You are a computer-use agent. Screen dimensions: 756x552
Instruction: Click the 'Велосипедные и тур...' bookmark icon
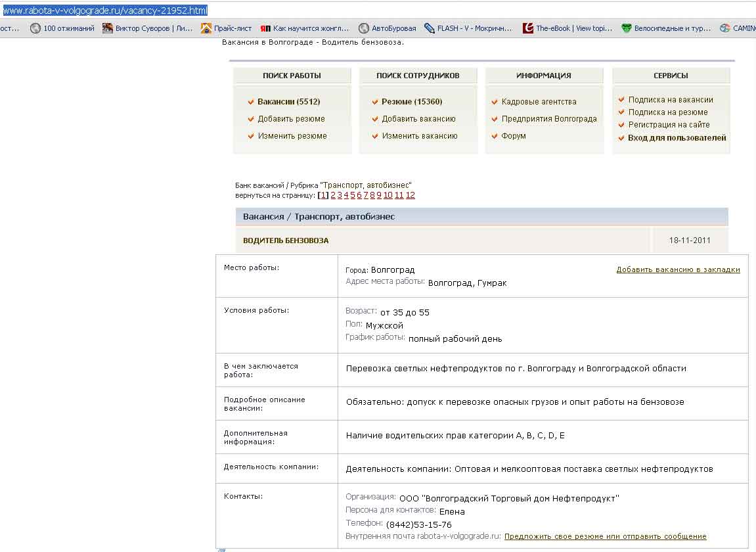pyautogui.click(x=627, y=28)
